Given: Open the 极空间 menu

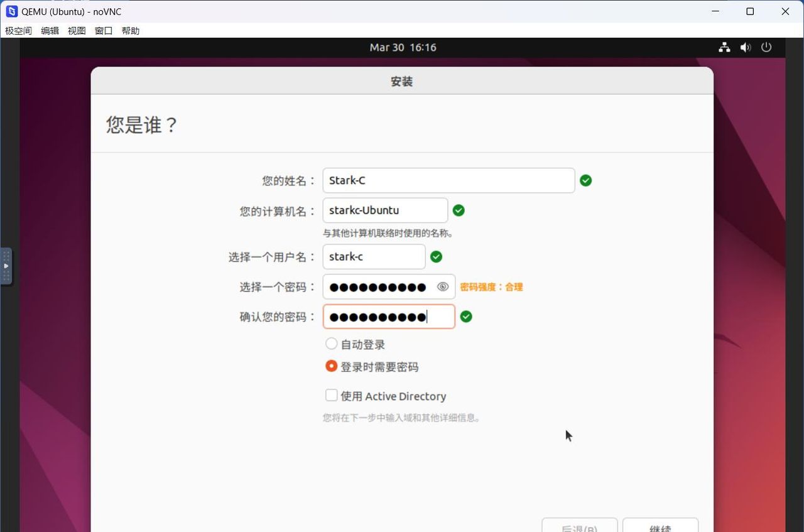Looking at the screenshot, I should (x=18, y=31).
